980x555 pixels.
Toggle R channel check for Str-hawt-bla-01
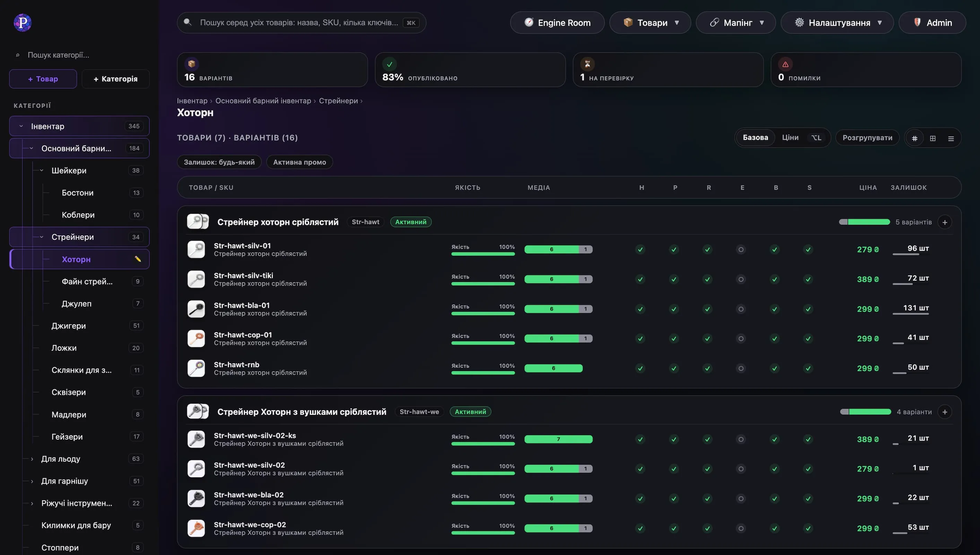707,309
